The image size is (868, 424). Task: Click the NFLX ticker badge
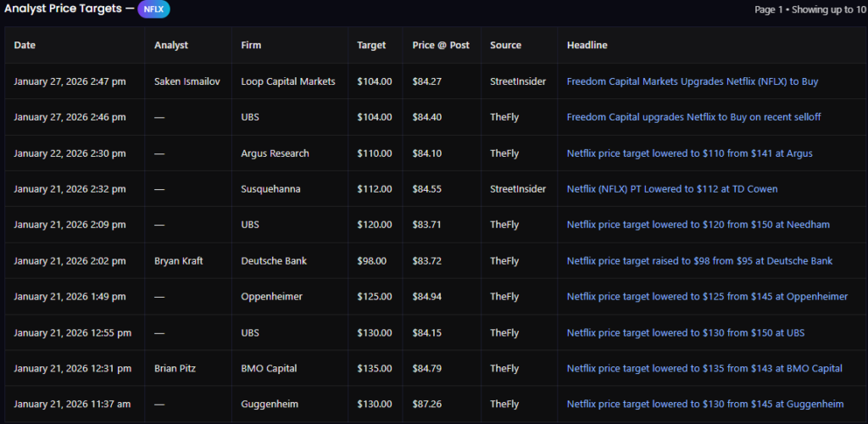(x=153, y=9)
